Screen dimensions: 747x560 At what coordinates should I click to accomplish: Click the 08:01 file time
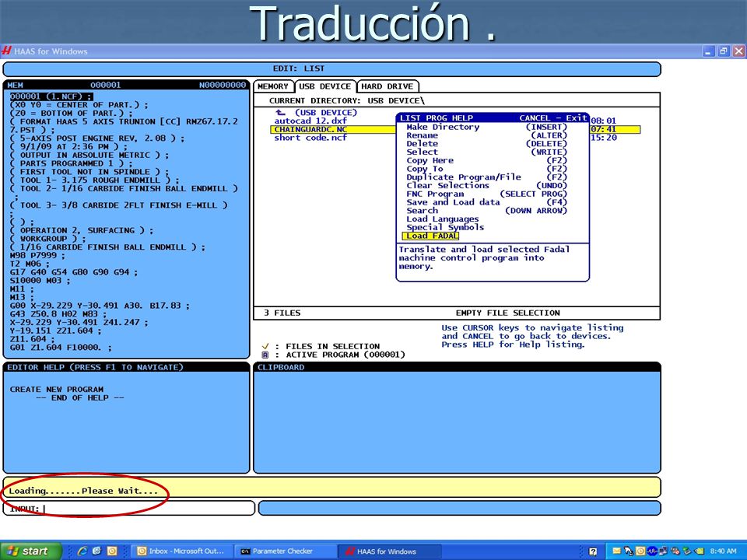click(x=604, y=121)
